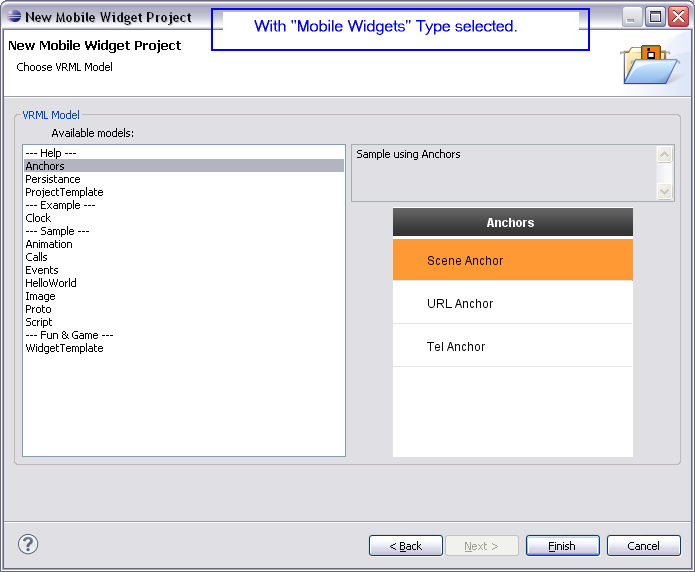Screen dimensions: 695x572
Task: Click Scene Anchor in preview
Action: pyautogui.click(x=513, y=260)
